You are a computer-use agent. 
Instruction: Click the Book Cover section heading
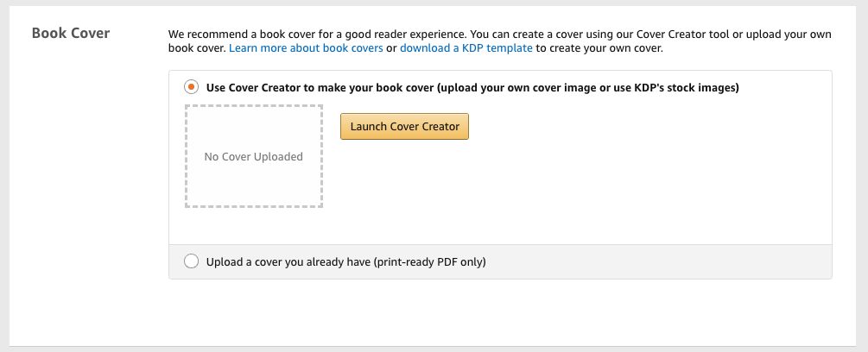(x=71, y=34)
